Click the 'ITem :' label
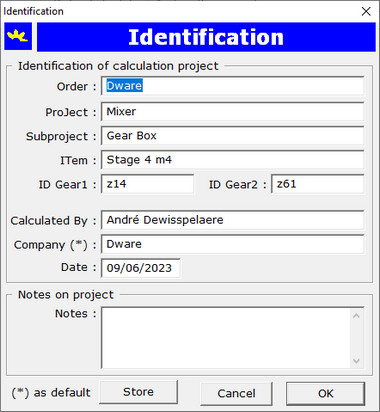The height and width of the screenshot is (412, 380). pyautogui.click(x=78, y=161)
